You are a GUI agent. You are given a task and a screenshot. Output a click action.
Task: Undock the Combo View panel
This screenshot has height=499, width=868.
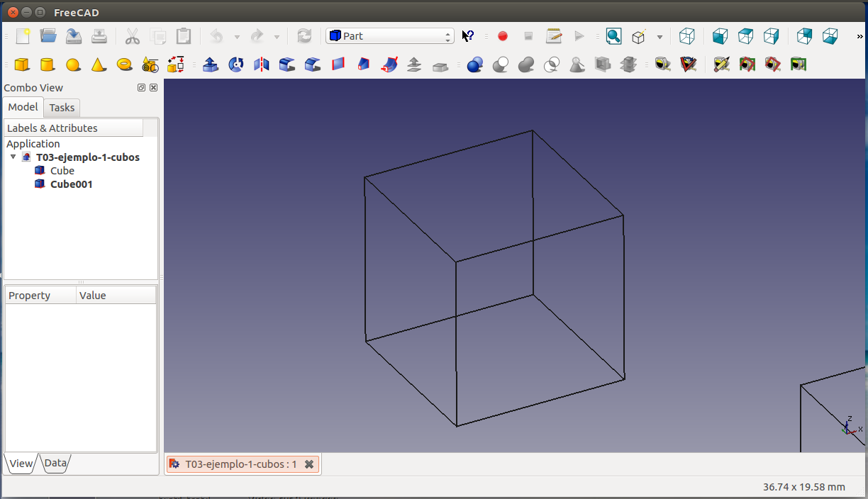tap(141, 88)
